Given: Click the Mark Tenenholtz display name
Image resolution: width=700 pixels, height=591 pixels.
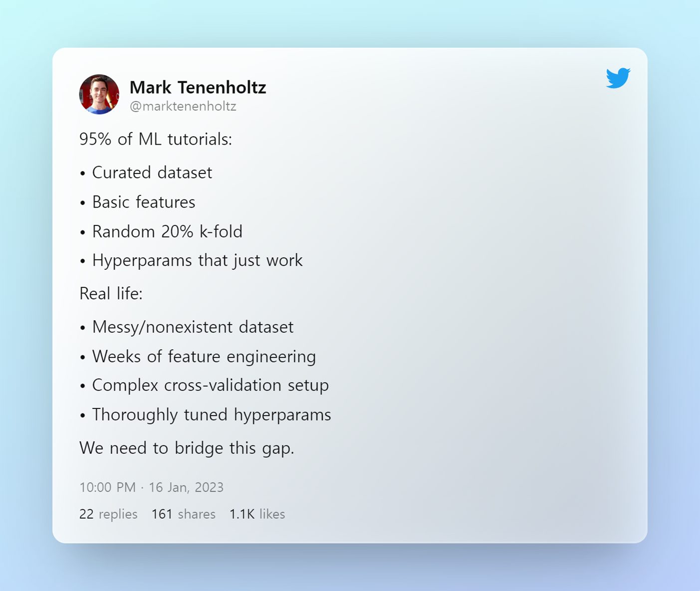Looking at the screenshot, I should 198,87.
